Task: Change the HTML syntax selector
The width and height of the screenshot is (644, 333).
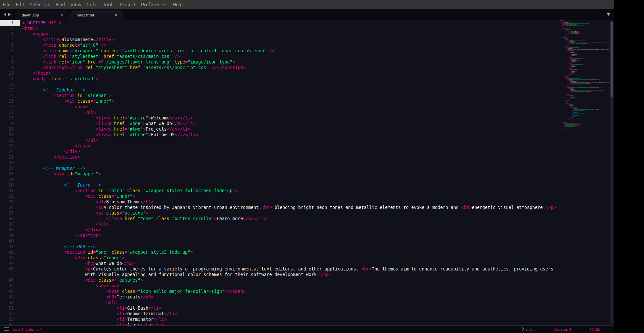Action: pyautogui.click(x=595, y=329)
